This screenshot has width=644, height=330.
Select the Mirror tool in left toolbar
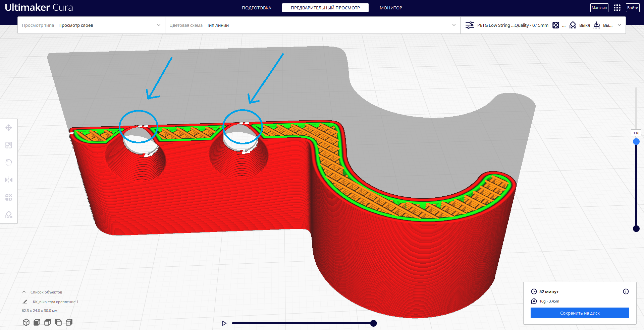(9, 180)
